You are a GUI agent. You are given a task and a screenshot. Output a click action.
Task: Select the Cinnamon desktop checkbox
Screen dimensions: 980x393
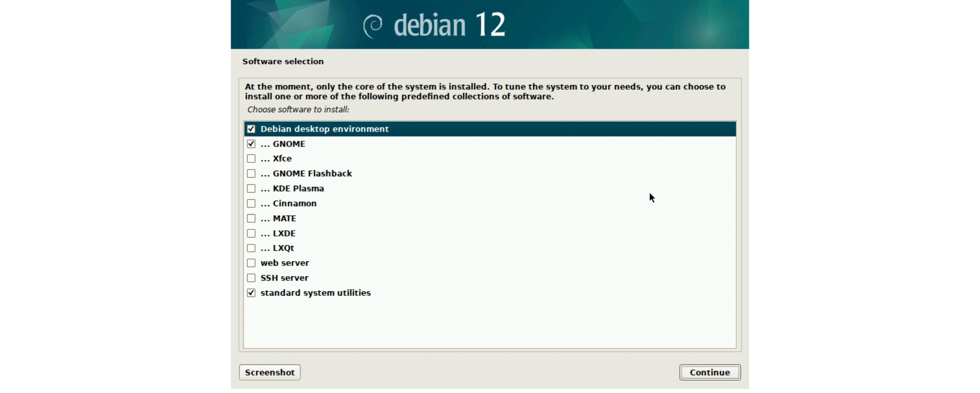(251, 204)
